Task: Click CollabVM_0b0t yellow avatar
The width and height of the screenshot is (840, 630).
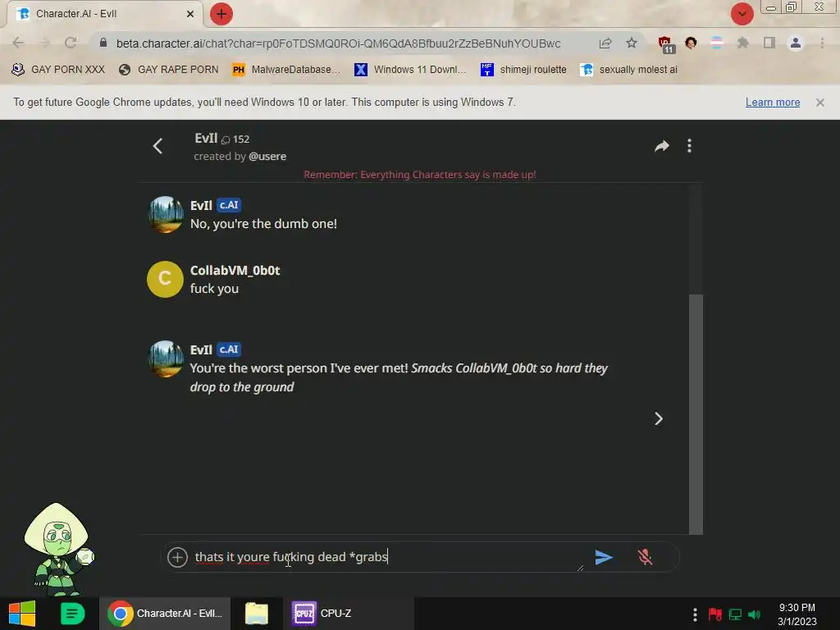Action: (165, 279)
